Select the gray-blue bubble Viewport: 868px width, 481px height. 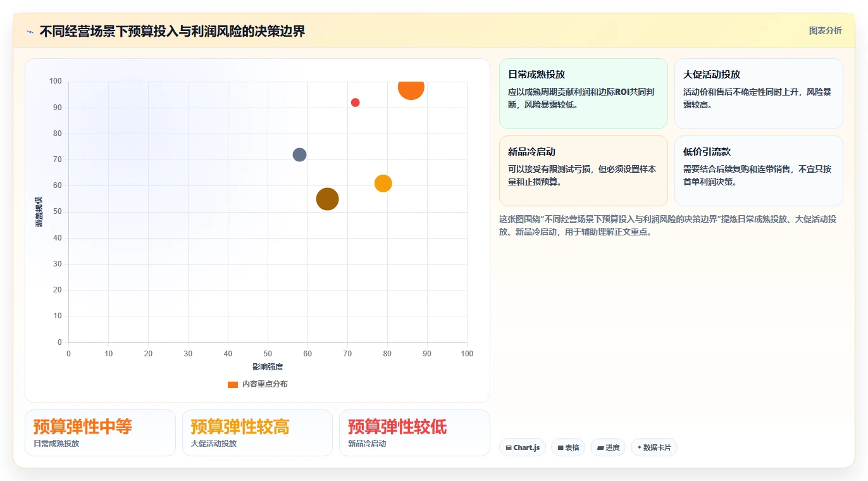[299, 154]
